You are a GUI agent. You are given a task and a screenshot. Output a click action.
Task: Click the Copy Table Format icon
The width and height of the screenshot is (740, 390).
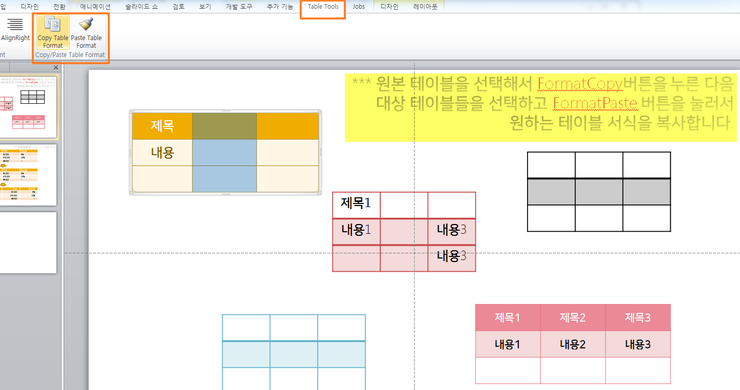coord(52,24)
